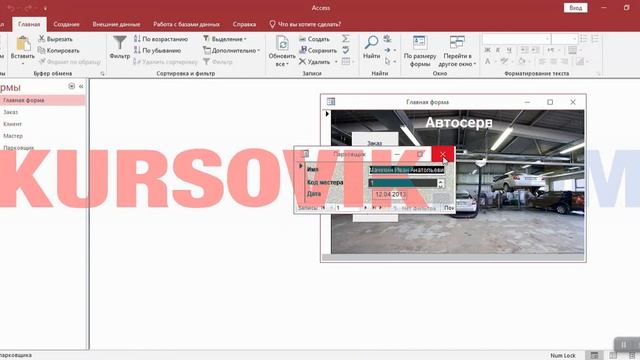Click the Filter (Фильтр) funnel icon

(x=120, y=43)
